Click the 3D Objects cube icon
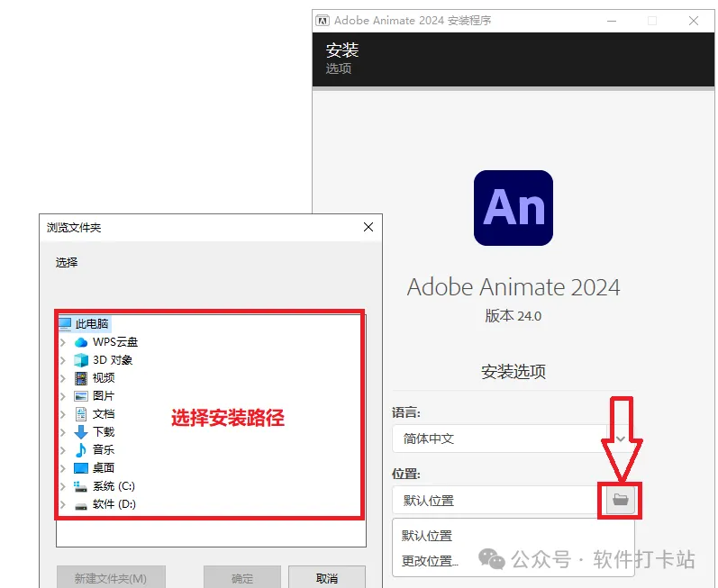This screenshot has height=588, width=718. pos(81,360)
